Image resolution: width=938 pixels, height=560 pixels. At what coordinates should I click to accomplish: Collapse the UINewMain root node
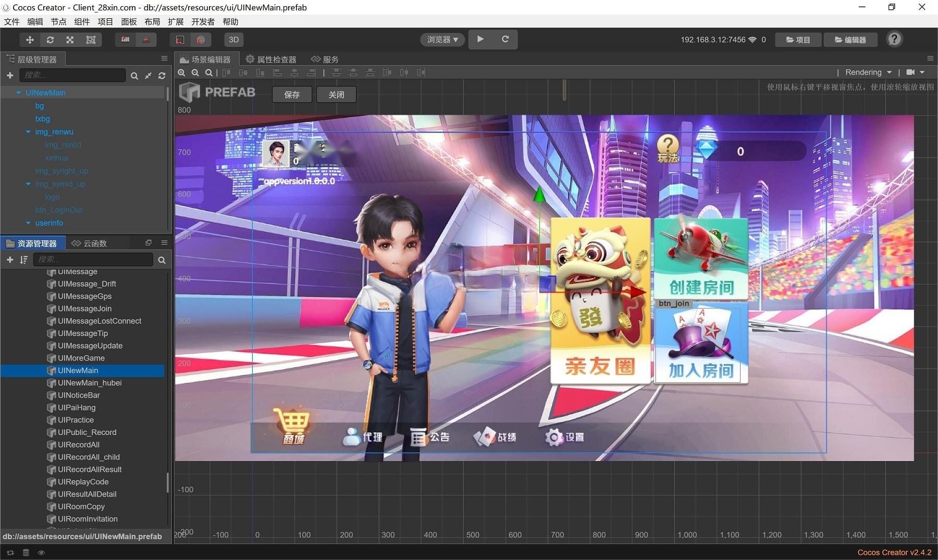tap(19, 93)
